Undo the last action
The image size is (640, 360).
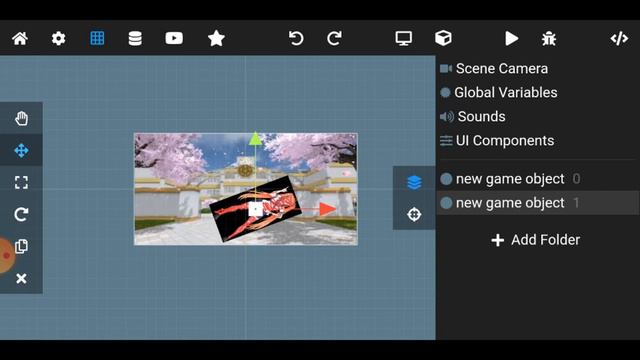click(x=296, y=39)
